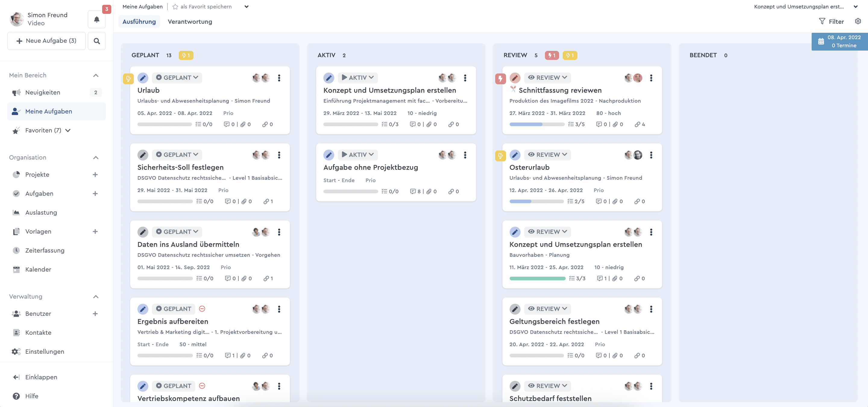This screenshot has height=407, width=868.
Task: Open three-dot menu on Urlaub card
Action: (279, 78)
